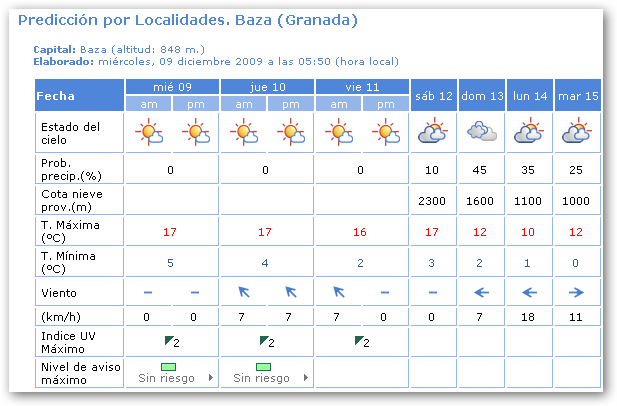Click the Wednesday morning sun-and-cloud sky icon
The image size is (617, 406).
[x=148, y=132]
